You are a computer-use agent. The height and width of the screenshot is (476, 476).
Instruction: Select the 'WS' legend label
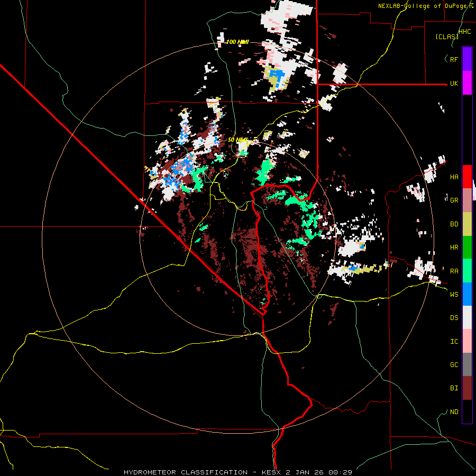coord(454,295)
